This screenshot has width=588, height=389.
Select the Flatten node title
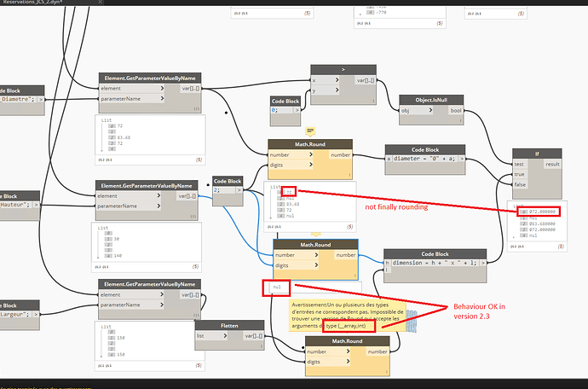click(229, 326)
